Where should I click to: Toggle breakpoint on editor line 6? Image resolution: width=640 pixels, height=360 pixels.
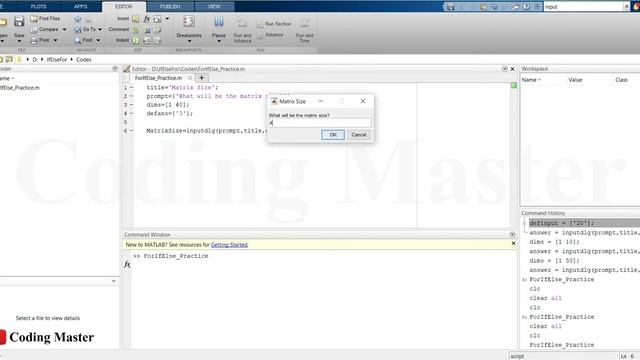point(131,131)
